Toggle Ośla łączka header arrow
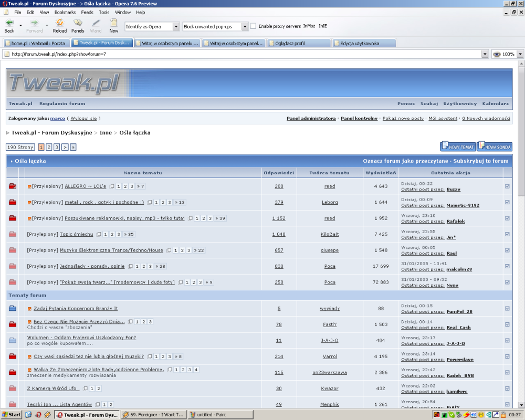Screen dimensions: 525x420 click(12, 161)
